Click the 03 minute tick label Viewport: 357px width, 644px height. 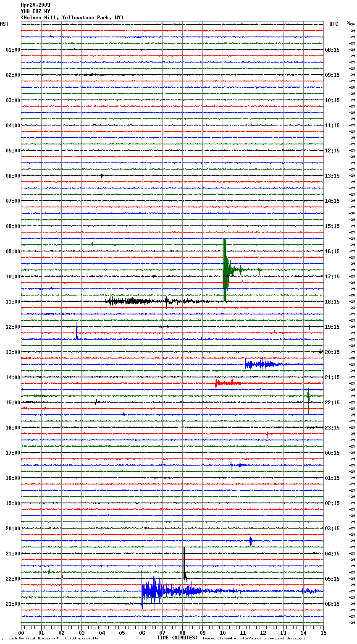pos(81,633)
